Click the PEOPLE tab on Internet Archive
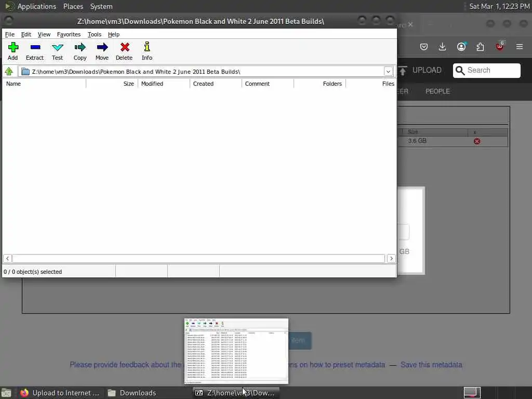This screenshot has height=399, width=532. tap(437, 91)
